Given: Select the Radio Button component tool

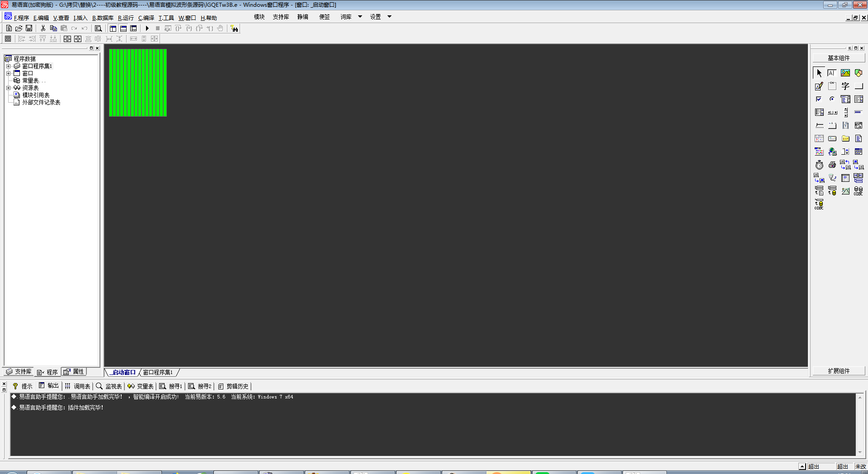Looking at the screenshot, I should tap(832, 99).
